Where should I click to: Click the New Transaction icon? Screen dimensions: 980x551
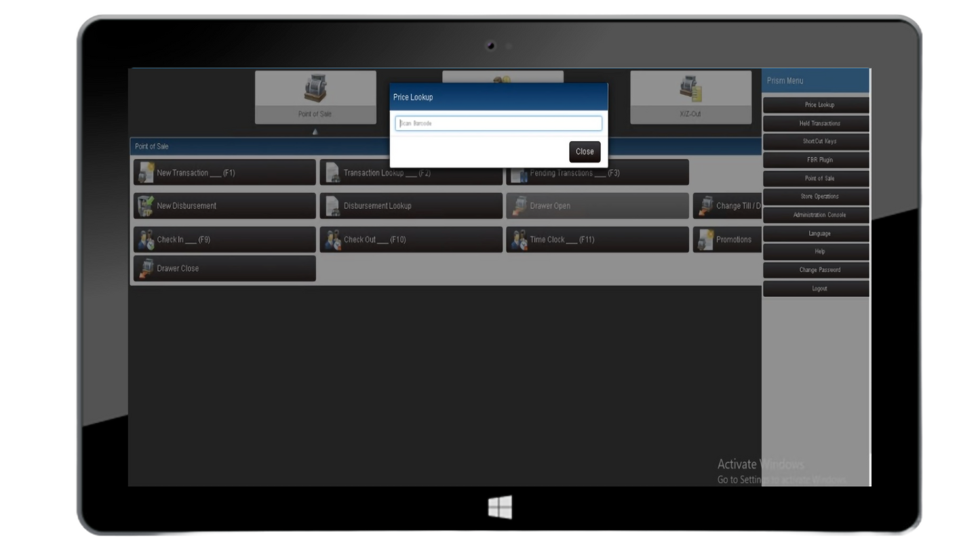pyautogui.click(x=146, y=173)
